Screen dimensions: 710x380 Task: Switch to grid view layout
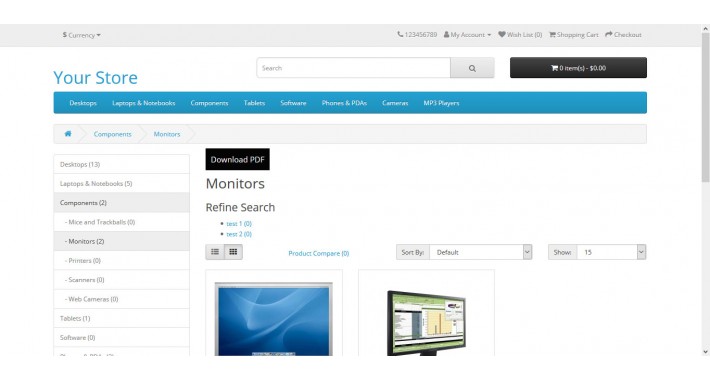click(233, 252)
